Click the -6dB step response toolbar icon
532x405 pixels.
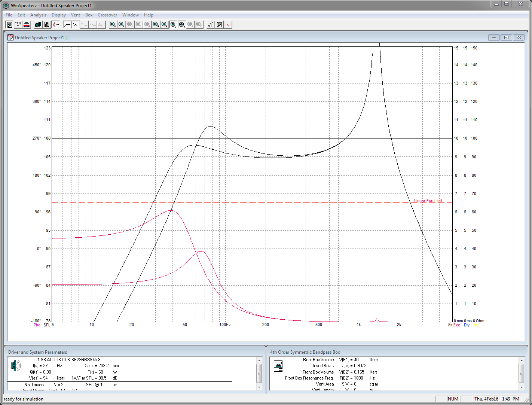coord(18,25)
